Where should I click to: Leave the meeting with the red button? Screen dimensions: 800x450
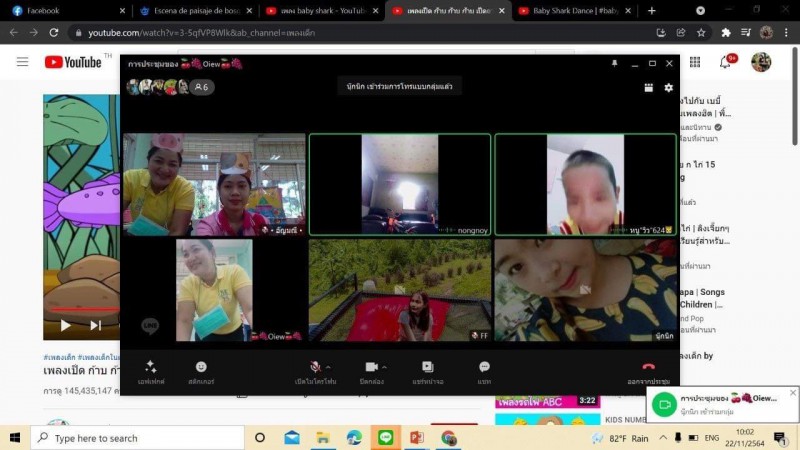click(x=648, y=368)
